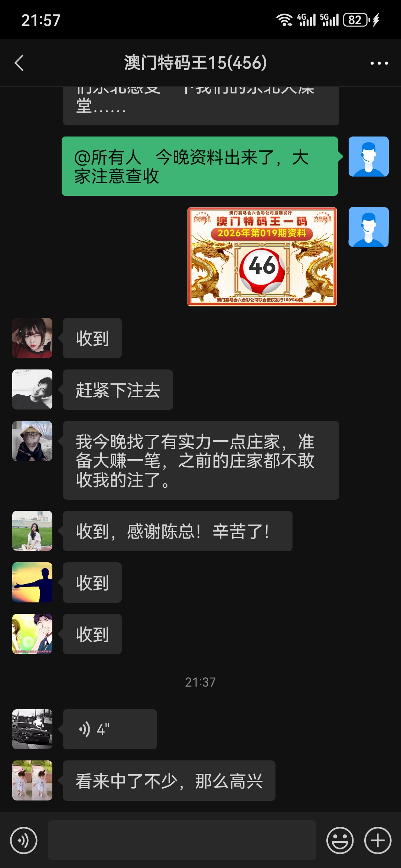The width and height of the screenshot is (401, 868).
Task: Switch to voice input mode
Action: coord(24,840)
